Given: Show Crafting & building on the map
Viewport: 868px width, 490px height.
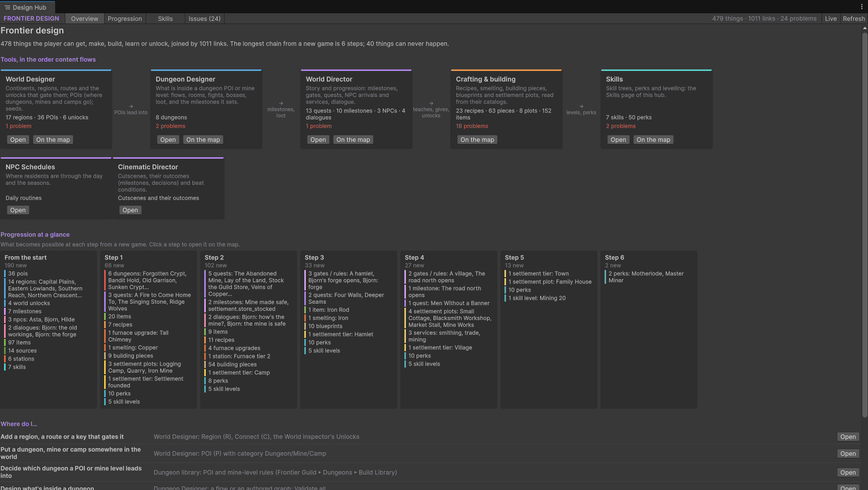Looking at the screenshot, I should point(477,140).
